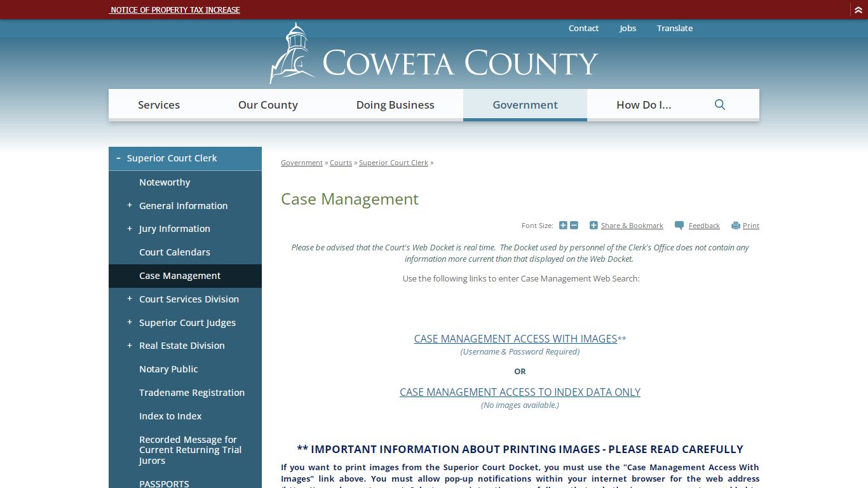Open the How Do I... menu

coord(644,105)
